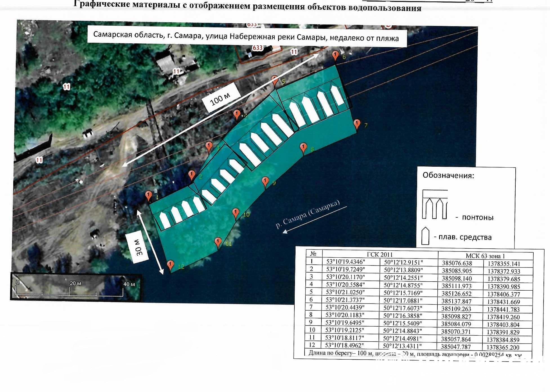Click the 'МСК 63 зона 1' table header
Viewport: 550px width, 392px height.
485,256
